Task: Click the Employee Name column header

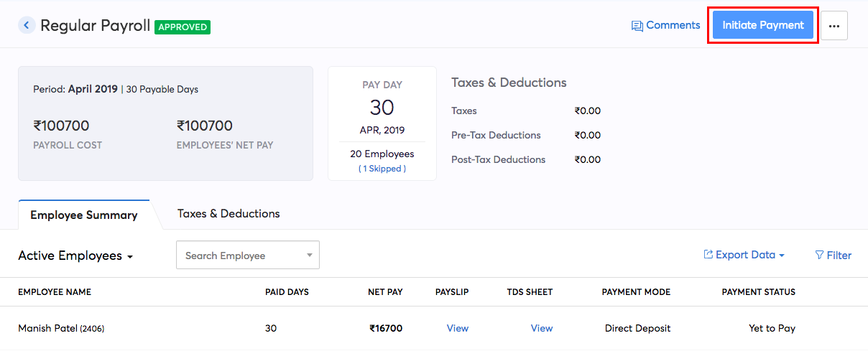Action: point(55,292)
